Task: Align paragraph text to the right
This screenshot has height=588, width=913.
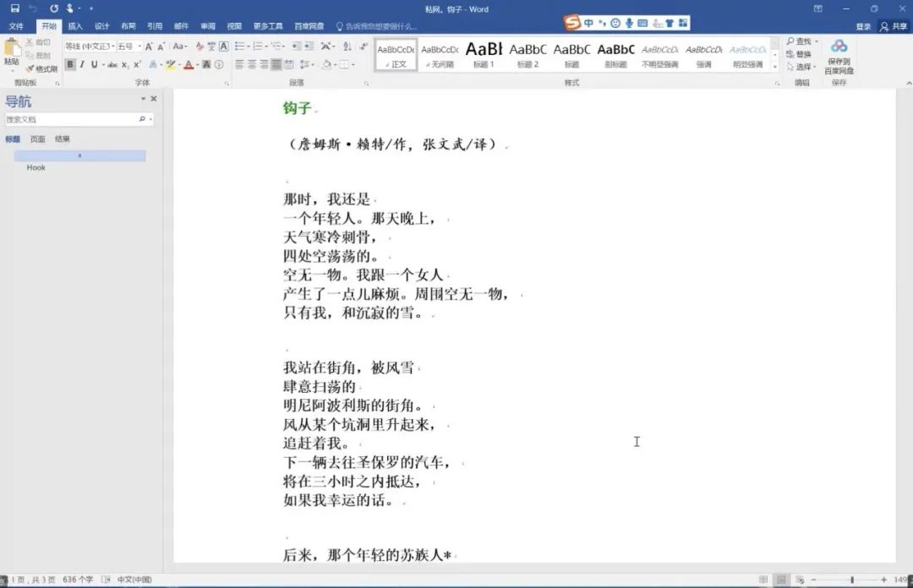Action: [265, 64]
